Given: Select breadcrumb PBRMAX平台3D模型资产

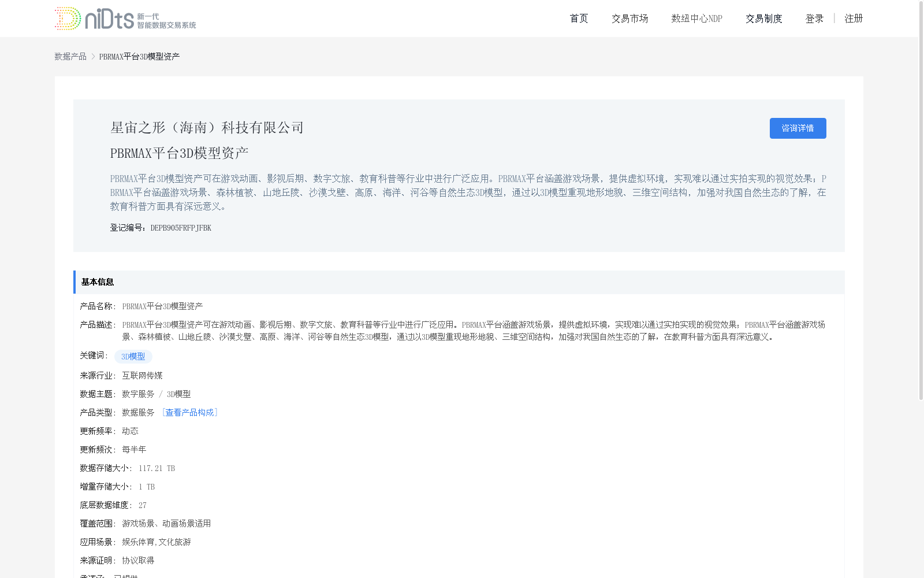Looking at the screenshot, I should point(139,57).
